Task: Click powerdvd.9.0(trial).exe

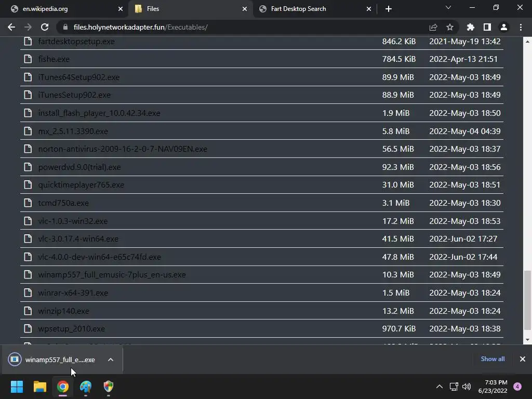Action: [x=79, y=167]
